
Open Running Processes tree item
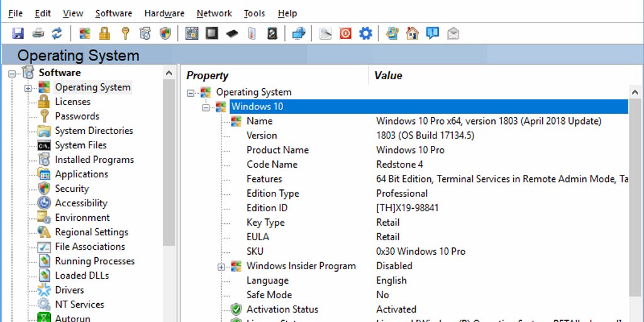(x=95, y=261)
